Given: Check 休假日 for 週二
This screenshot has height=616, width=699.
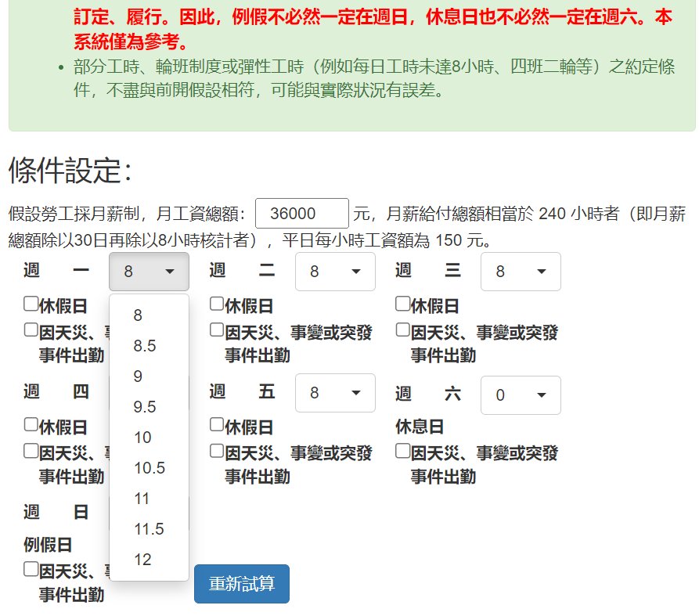Looking at the screenshot, I should [217, 304].
